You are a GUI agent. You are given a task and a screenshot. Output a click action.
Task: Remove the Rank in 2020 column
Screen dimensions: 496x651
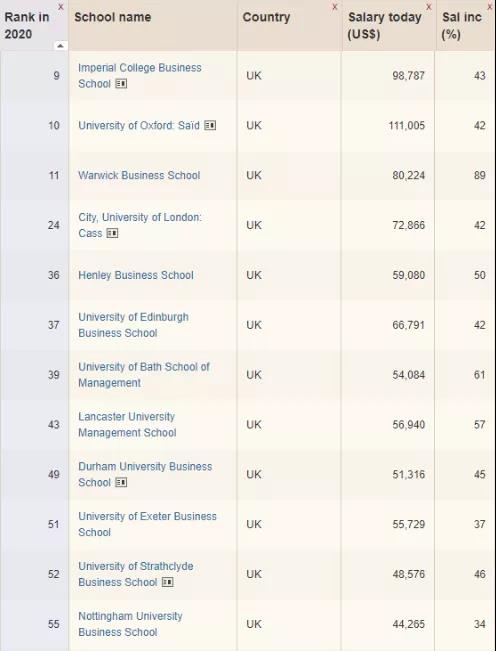click(x=61, y=7)
